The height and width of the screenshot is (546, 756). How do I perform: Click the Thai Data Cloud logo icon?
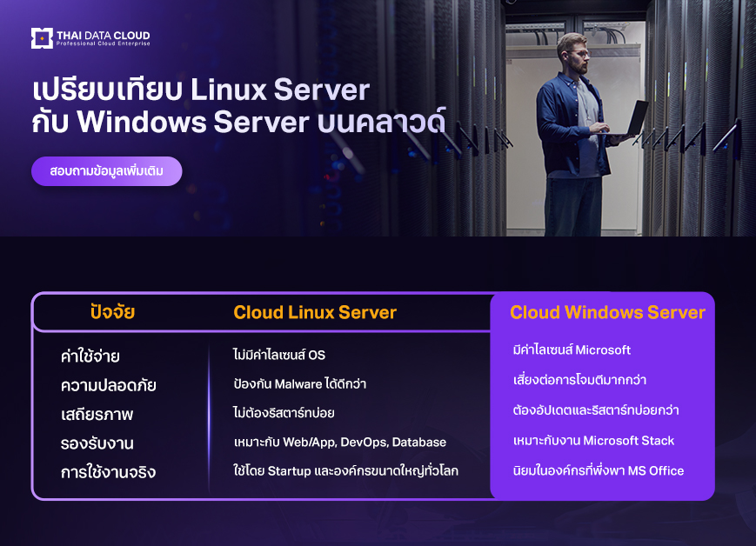(x=42, y=37)
